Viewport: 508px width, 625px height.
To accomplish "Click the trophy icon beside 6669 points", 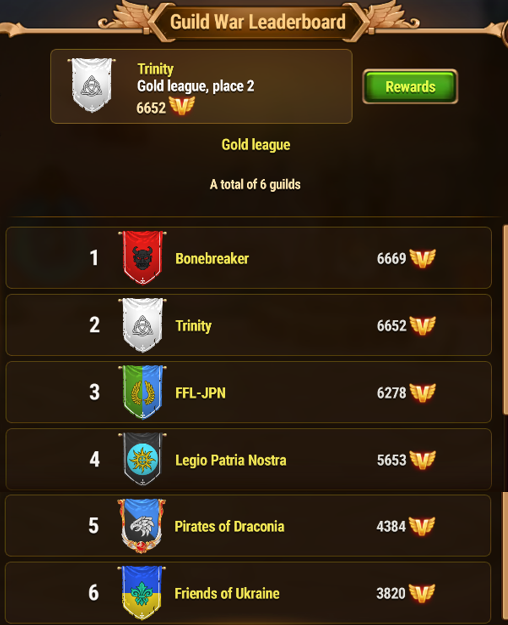I will (x=423, y=258).
